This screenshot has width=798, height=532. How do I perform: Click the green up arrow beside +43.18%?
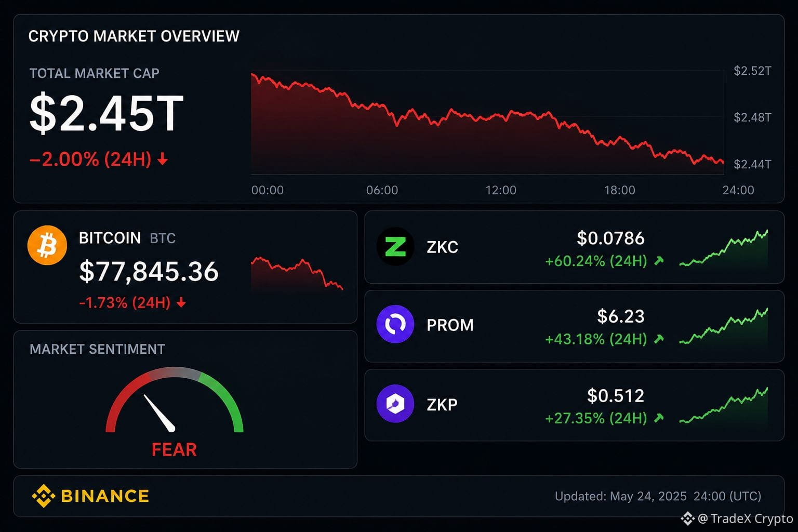pyautogui.click(x=659, y=339)
